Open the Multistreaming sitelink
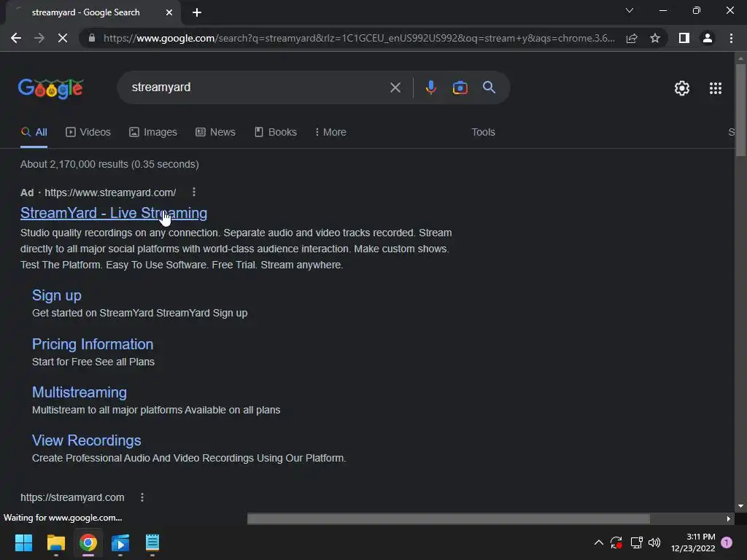The width and height of the screenshot is (747, 560). 79,392
